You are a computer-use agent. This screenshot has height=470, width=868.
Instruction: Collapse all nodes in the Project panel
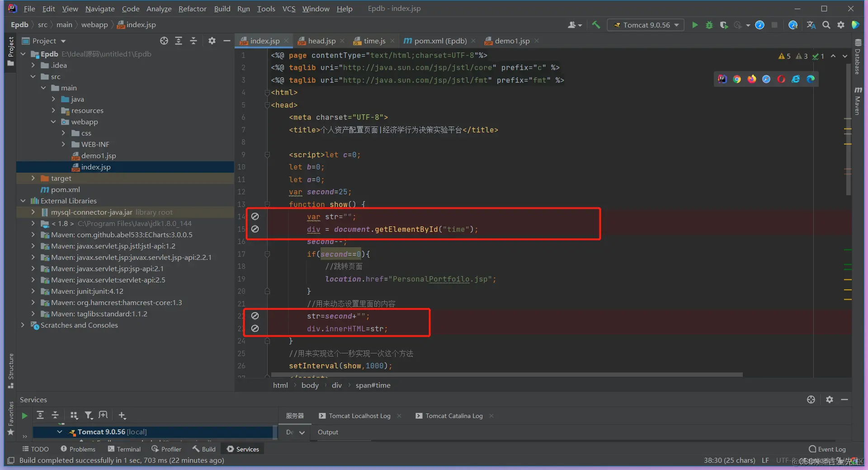[193, 41]
